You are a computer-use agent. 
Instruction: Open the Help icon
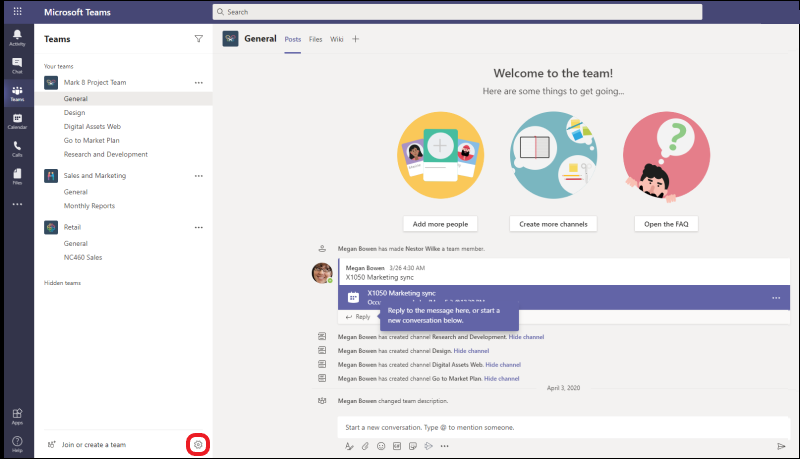pos(17,444)
